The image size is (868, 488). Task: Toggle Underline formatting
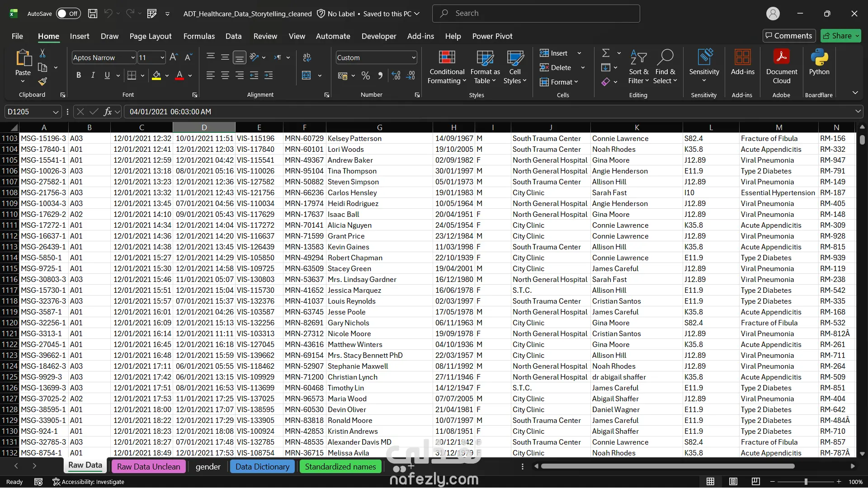[107, 75]
